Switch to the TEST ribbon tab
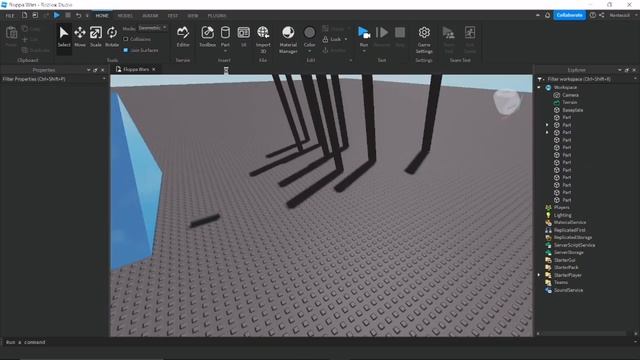Screen dimensions: 640x360 coord(173,16)
